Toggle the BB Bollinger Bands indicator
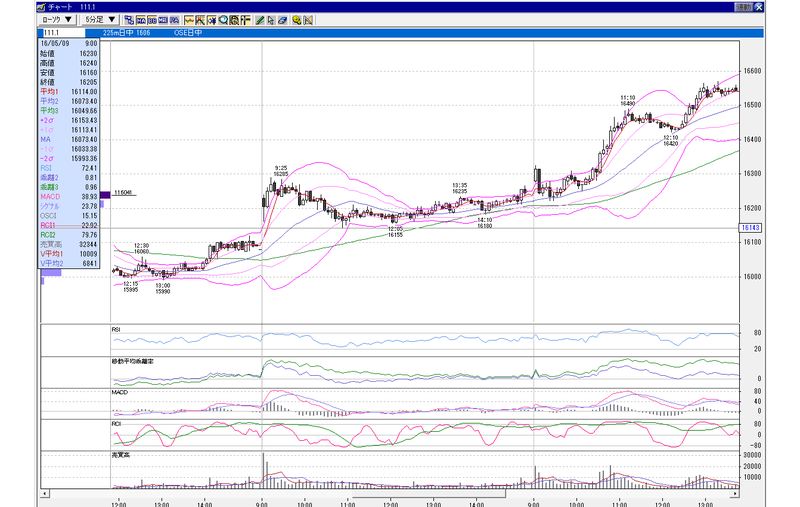The height and width of the screenshot is (507, 800). coord(152,20)
